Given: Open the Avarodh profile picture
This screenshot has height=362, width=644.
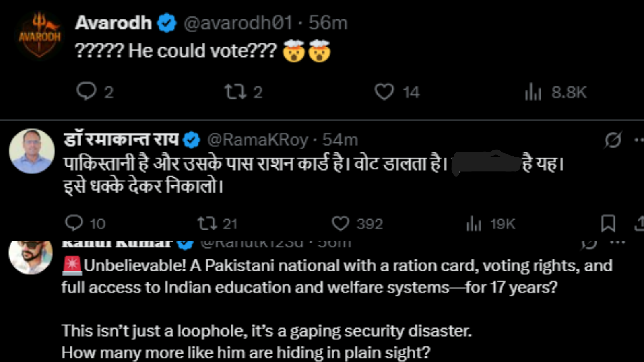Looking at the screenshot, I should (39, 35).
